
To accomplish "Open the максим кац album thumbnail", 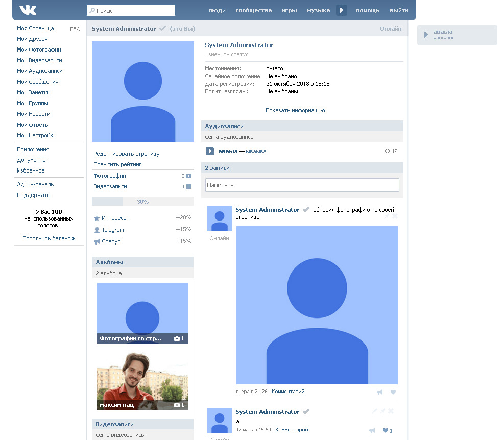I will tap(142, 380).
